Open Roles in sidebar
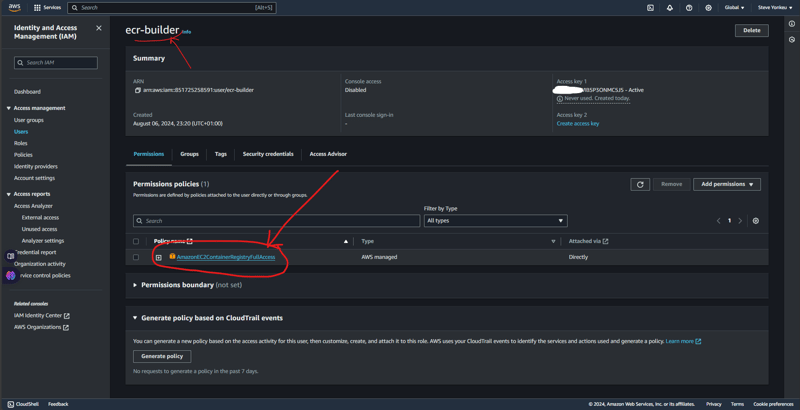 point(20,143)
